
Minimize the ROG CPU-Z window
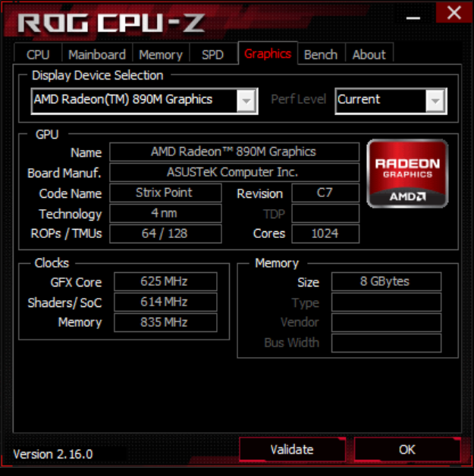413,18
